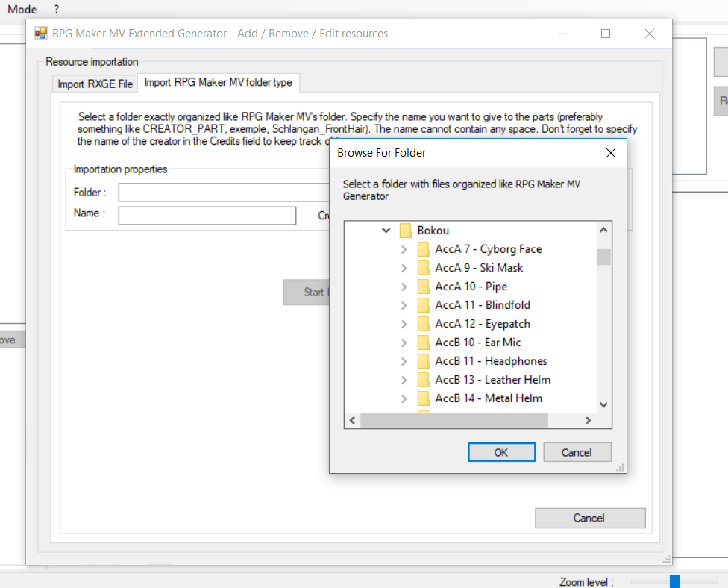Expand the AccB 13 - Leather Helm folder
728x588 pixels.
tap(404, 380)
